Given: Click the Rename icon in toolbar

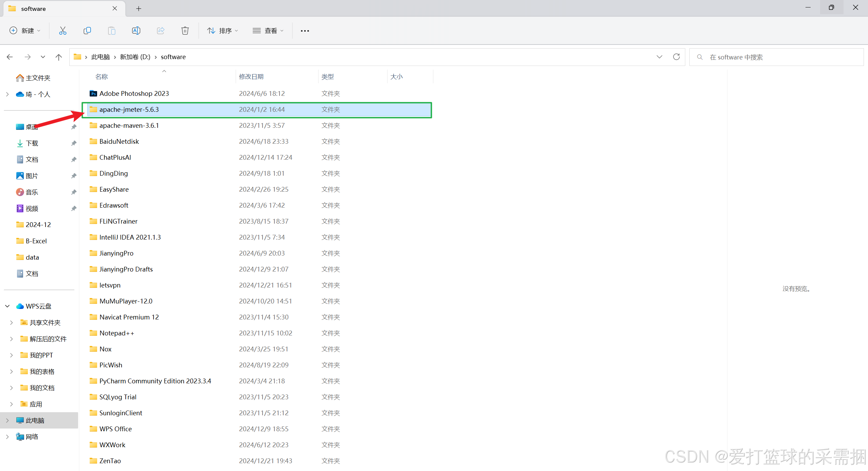Looking at the screenshot, I should coord(136,31).
